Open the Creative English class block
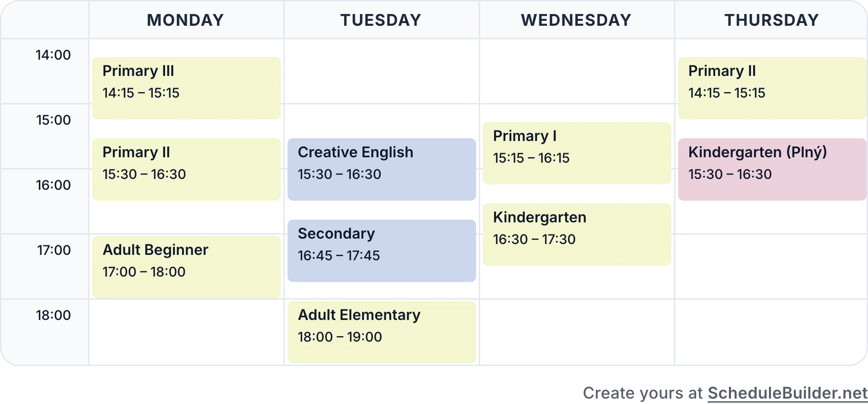Viewport: 868px width, 404px height. coord(382,169)
